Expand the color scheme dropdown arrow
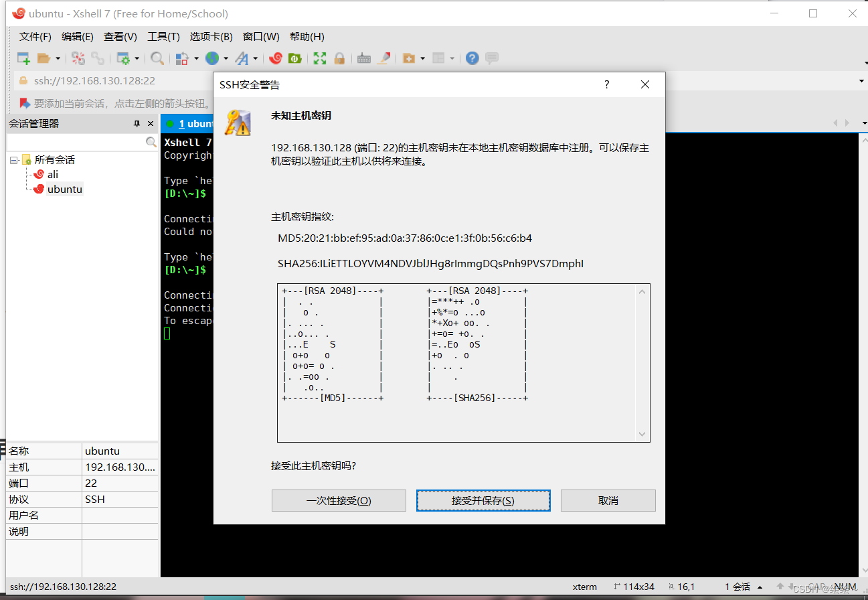 coord(196,58)
